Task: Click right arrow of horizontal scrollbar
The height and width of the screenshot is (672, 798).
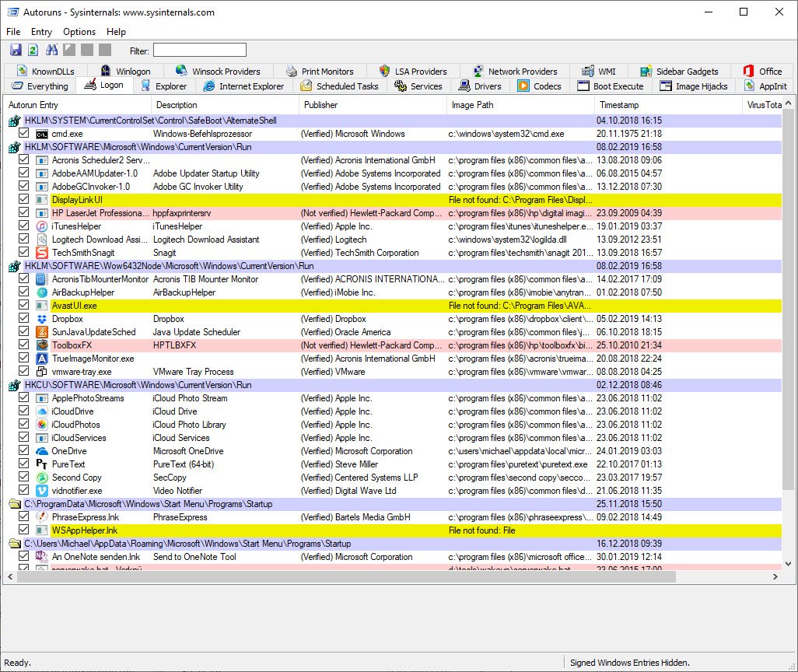Action: click(x=775, y=576)
